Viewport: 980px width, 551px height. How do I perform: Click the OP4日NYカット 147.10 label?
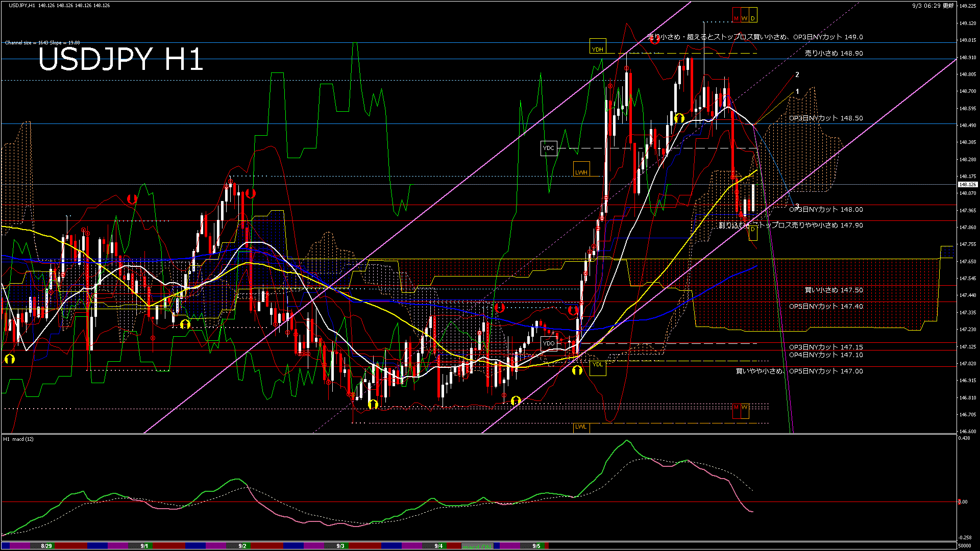pos(826,355)
